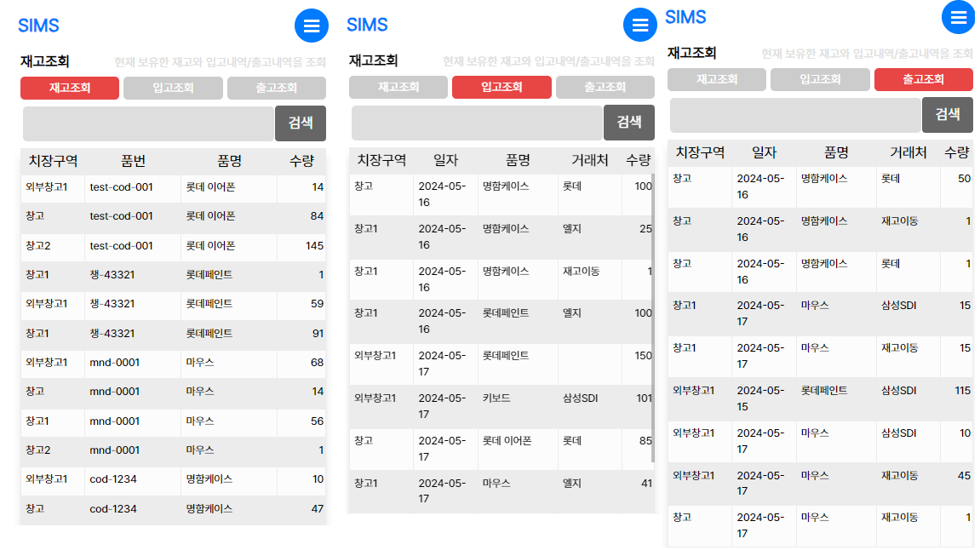Screen dimensions: 980x550
Task: Select 롯데페인트 row with quantity 59
Action: coord(173,305)
